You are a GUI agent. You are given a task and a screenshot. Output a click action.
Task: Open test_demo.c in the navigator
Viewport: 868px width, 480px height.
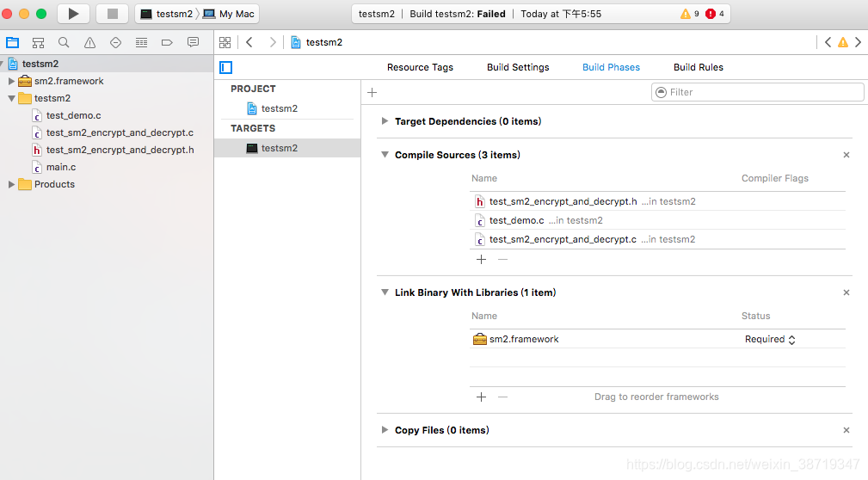(73, 115)
